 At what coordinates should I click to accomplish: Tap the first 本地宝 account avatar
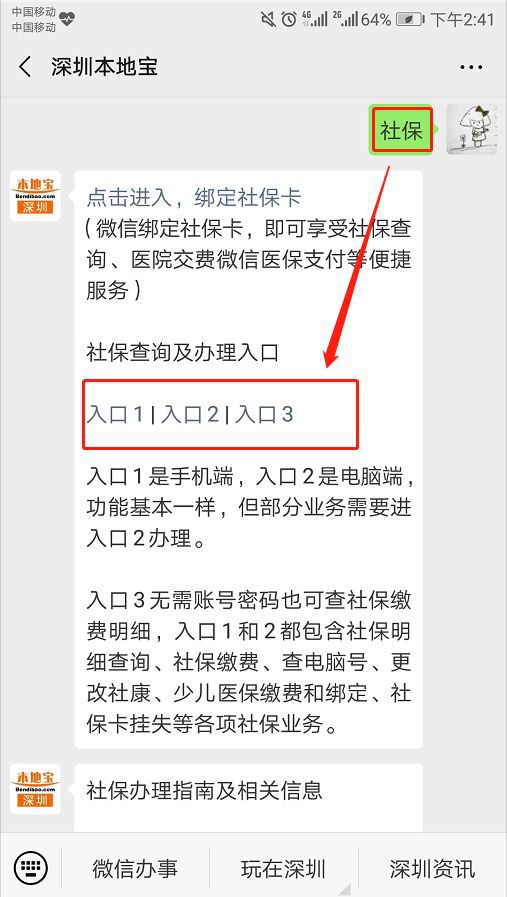point(35,196)
